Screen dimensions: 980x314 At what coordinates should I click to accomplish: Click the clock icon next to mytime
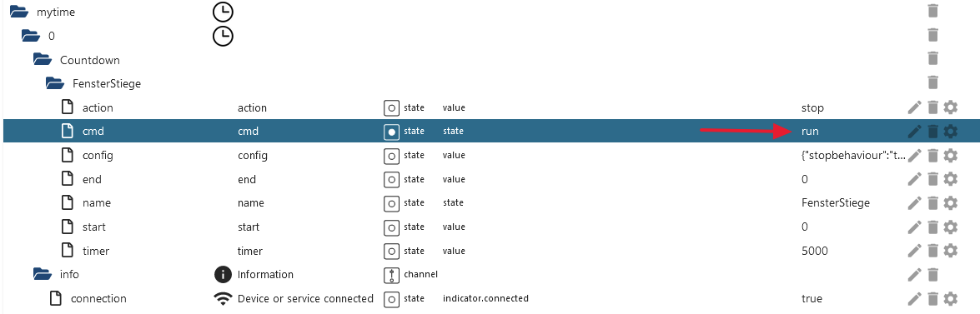223,11
